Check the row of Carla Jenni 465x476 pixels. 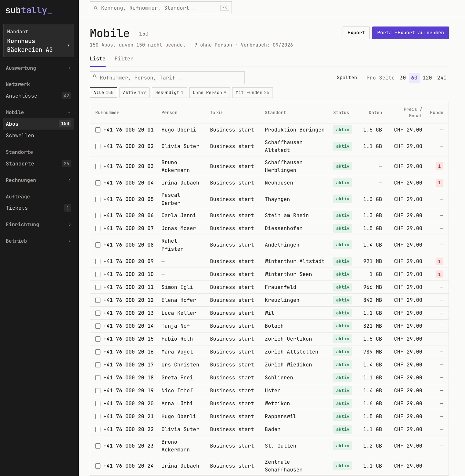pyautogui.click(x=98, y=216)
